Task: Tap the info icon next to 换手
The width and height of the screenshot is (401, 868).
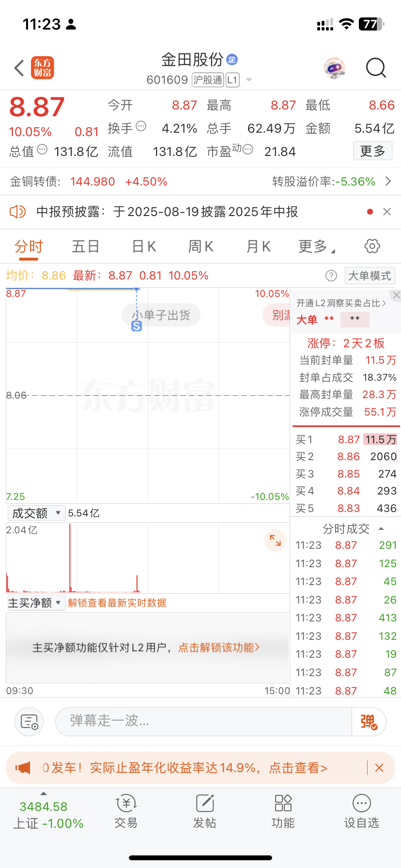Action: tap(141, 126)
